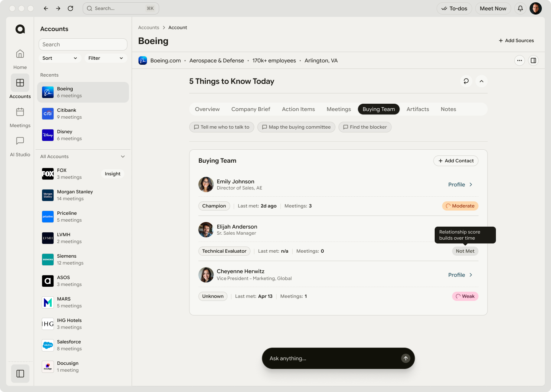Viewport: 551px width, 392px height.
Task: Select the Buying Team tab
Action: pyautogui.click(x=379, y=109)
